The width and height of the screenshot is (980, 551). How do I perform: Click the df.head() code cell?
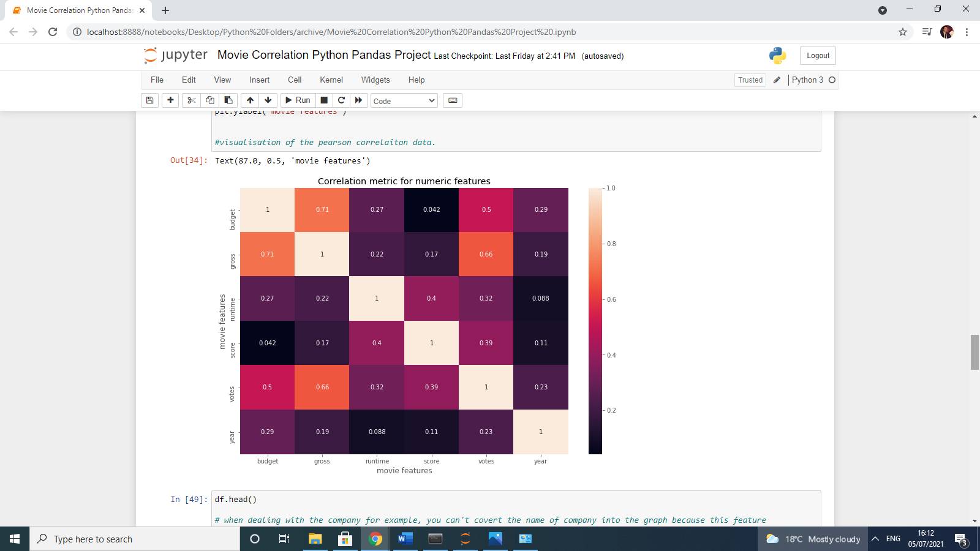[x=235, y=499]
